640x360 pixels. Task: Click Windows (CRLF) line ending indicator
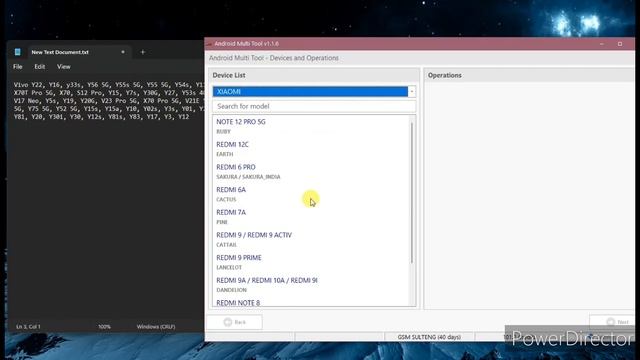[156, 327]
